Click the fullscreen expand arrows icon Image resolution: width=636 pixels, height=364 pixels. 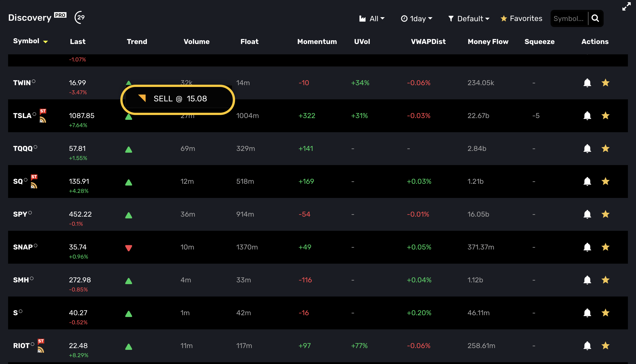point(626,7)
